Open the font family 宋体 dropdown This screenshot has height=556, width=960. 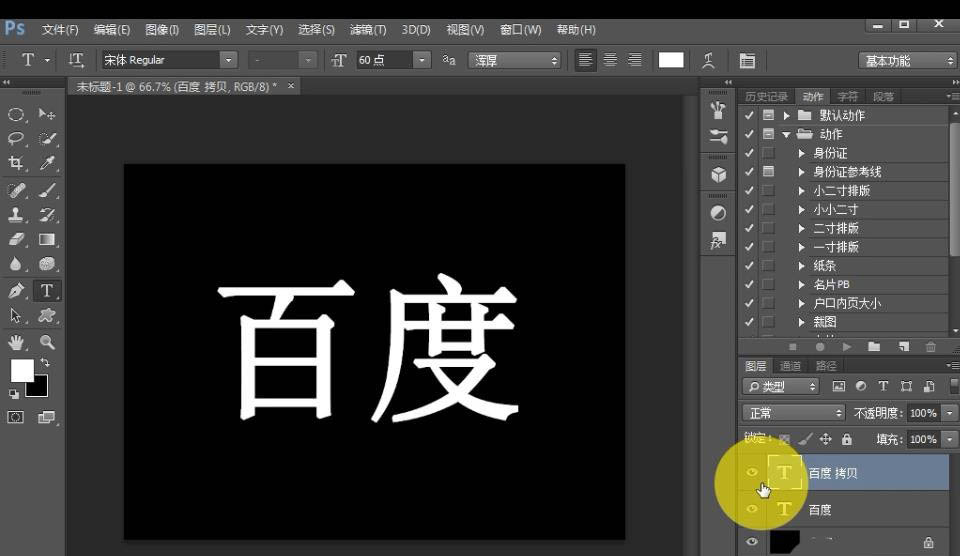[228, 60]
